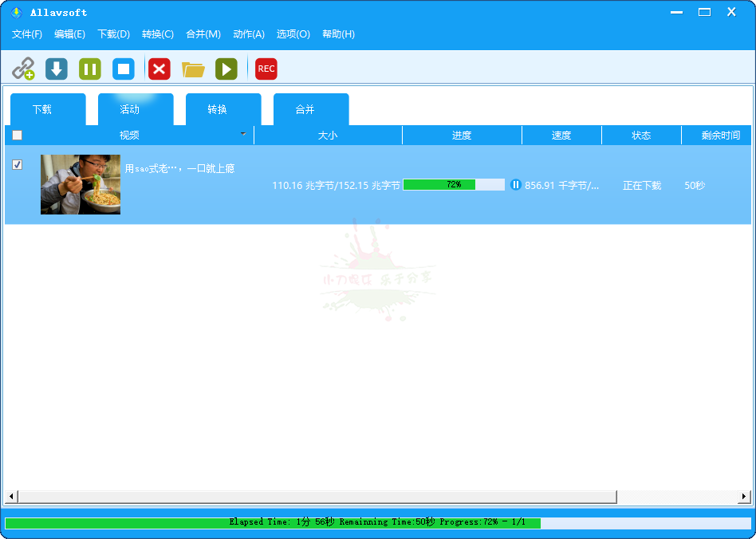
Task: Open the download folder icon
Action: click(193, 69)
